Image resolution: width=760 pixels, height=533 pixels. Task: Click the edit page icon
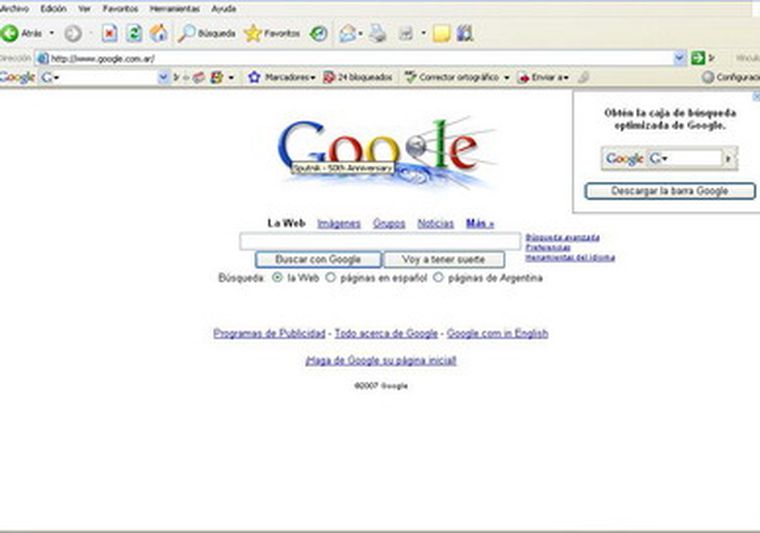(405, 33)
